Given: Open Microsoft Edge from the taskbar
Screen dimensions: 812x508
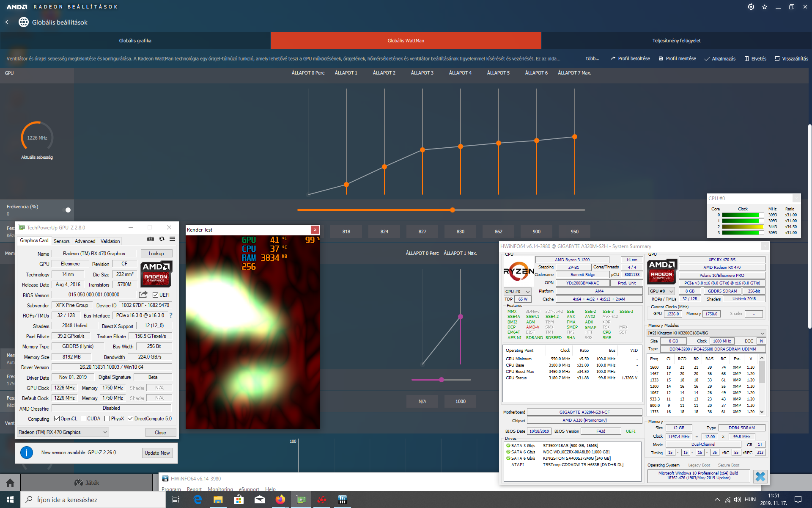Looking at the screenshot, I should click(198, 500).
